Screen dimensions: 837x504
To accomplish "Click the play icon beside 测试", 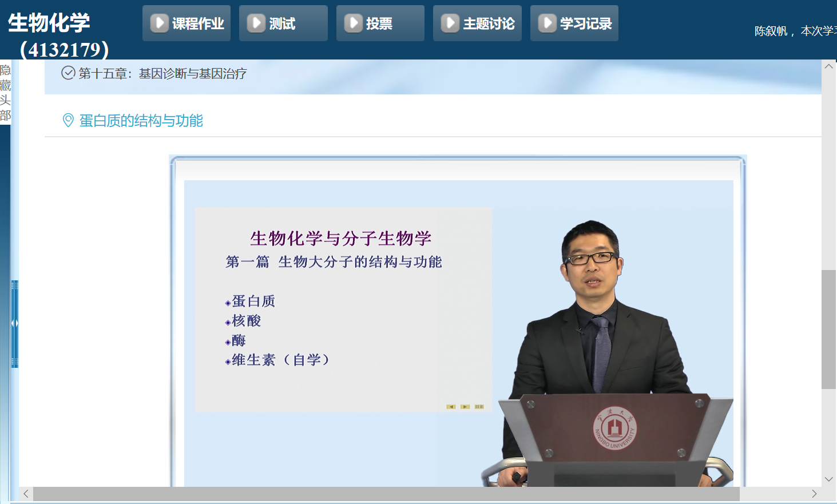I will pos(256,23).
